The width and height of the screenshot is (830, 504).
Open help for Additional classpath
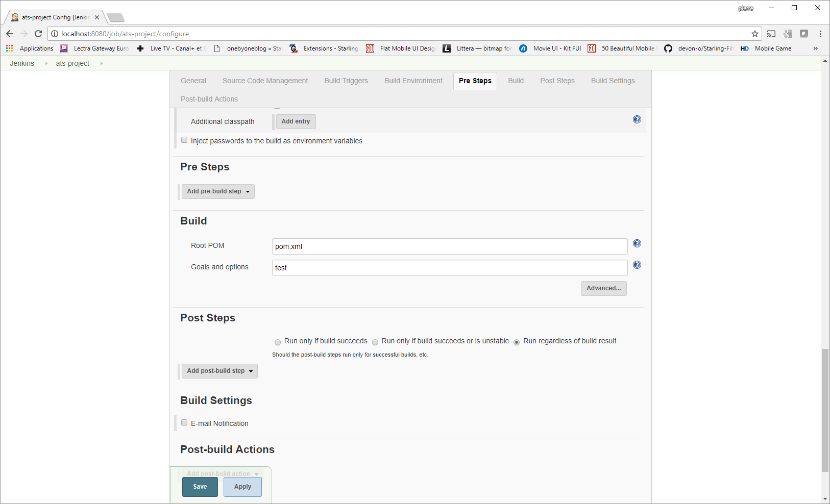(637, 119)
